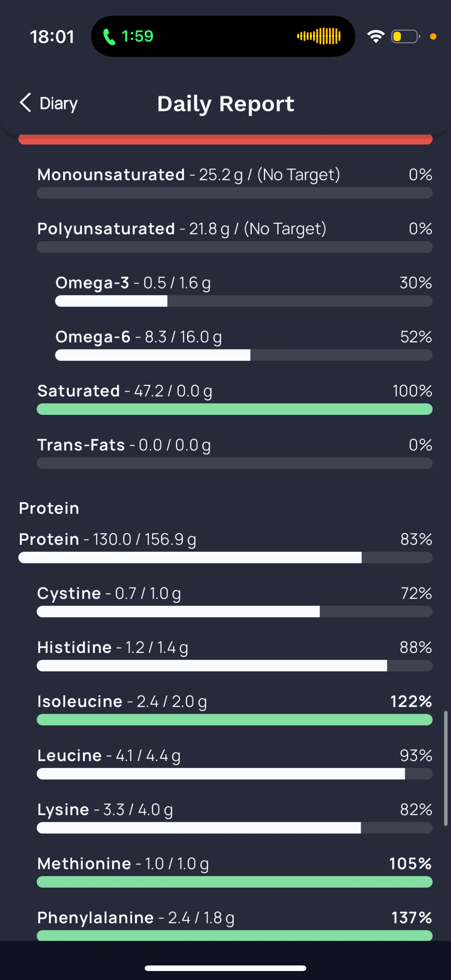The width and height of the screenshot is (451, 980).
Task: Select the Omega-6 progress bar
Action: click(x=243, y=355)
